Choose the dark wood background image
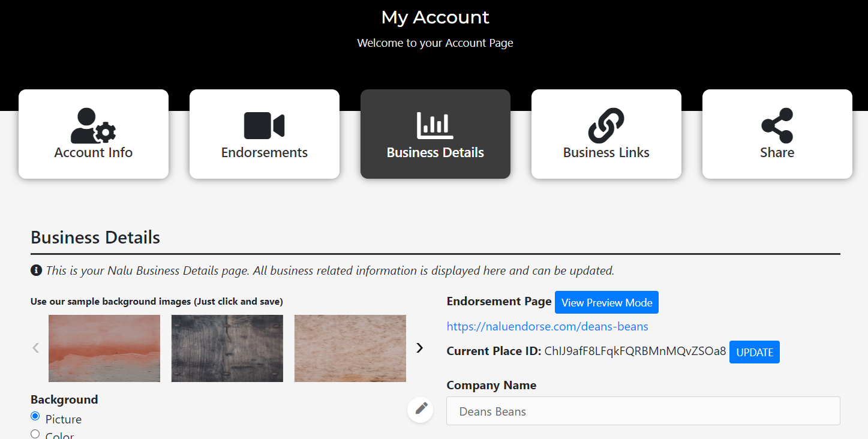 pos(227,348)
